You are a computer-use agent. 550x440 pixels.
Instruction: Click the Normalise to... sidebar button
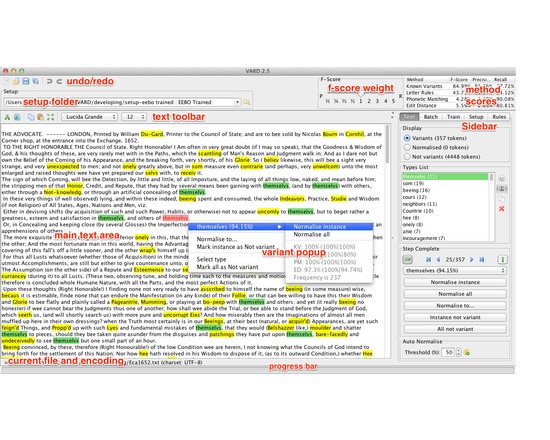tap(455, 306)
